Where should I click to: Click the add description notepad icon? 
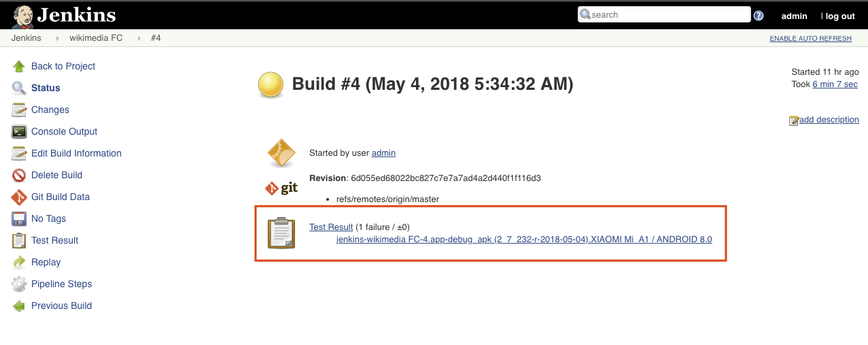(x=793, y=120)
